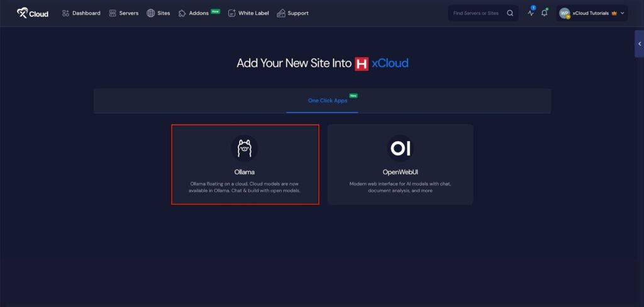Click the Ollama llama icon
The width and height of the screenshot is (644, 307).
click(244, 148)
